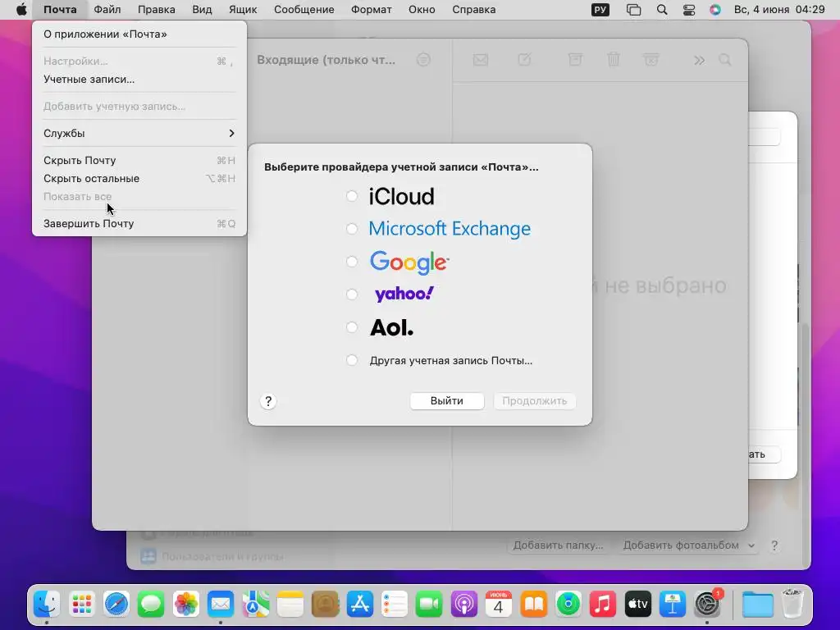Image resolution: width=840 pixels, height=630 pixels.
Task: Open Учетные записи… menu entry
Action: (x=139, y=80)
